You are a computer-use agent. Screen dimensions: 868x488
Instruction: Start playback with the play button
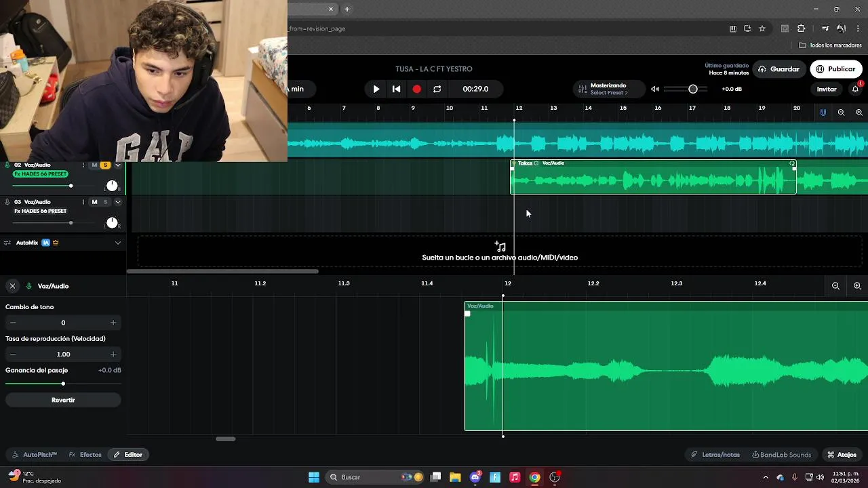(376, 89)
